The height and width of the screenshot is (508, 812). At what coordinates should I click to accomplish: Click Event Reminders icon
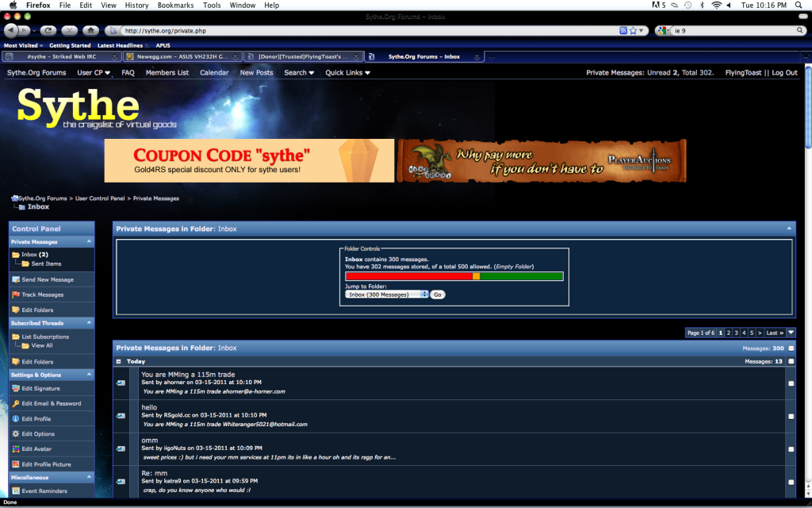pos(16,491)
